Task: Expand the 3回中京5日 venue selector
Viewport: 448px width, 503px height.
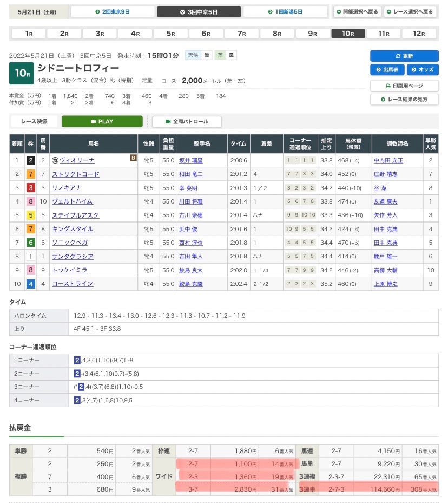Action: [x=199, y=11]
